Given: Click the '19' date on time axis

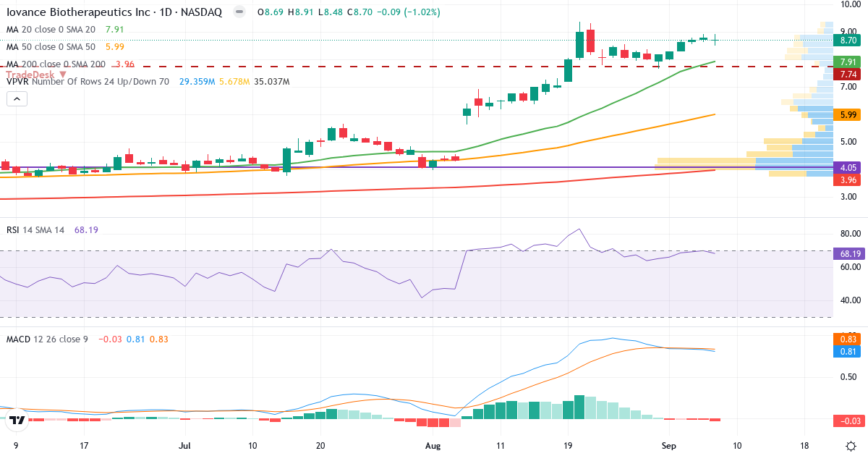Looking at the screenshot, I should (568, 445).
